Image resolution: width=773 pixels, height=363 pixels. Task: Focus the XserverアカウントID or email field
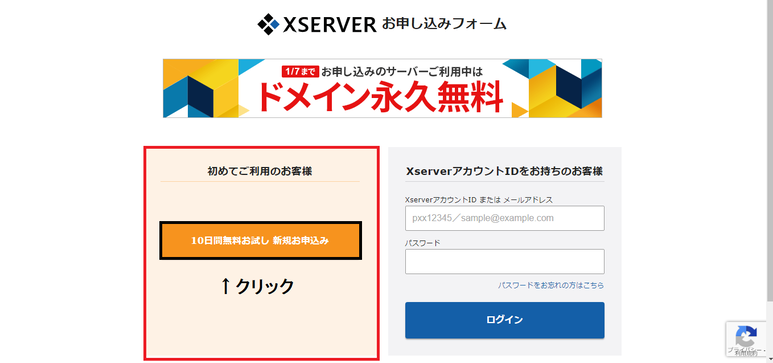(504, 218)
